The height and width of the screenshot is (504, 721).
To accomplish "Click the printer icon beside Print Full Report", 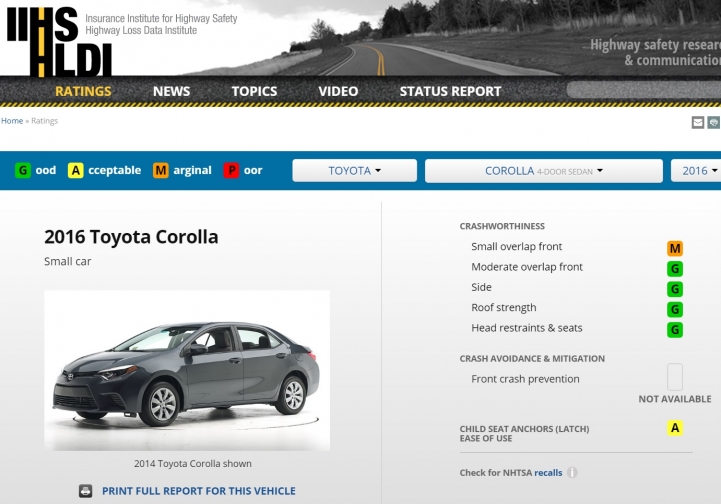I will pos(86,491).
